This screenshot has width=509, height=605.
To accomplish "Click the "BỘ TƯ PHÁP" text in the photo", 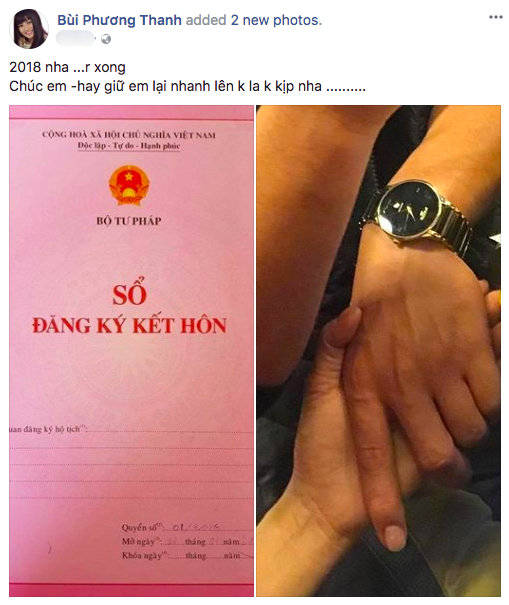I will coord(129,221).
